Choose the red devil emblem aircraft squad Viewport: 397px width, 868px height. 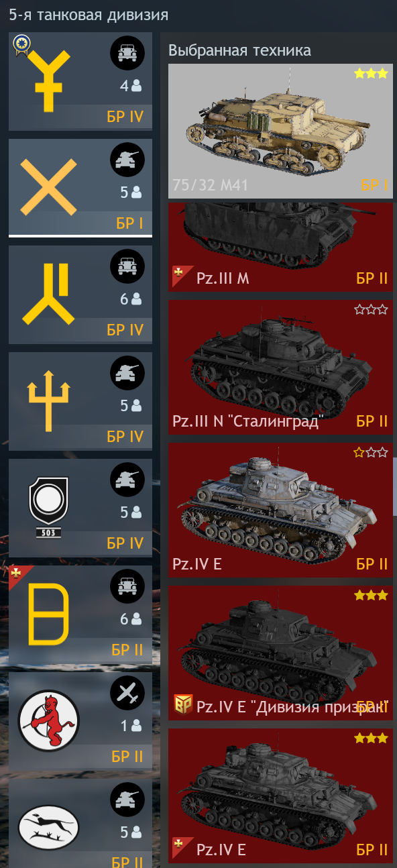click(80, 721)
